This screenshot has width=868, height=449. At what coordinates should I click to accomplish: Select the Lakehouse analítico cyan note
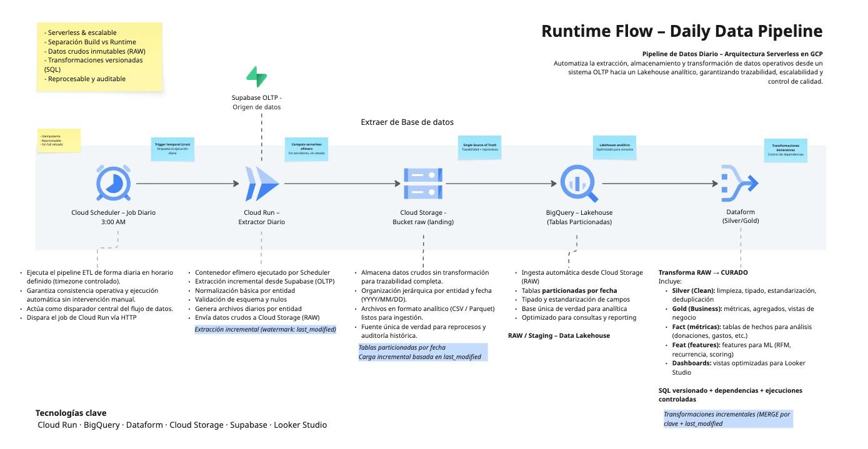pyautogui.click(x=614, y=148)
